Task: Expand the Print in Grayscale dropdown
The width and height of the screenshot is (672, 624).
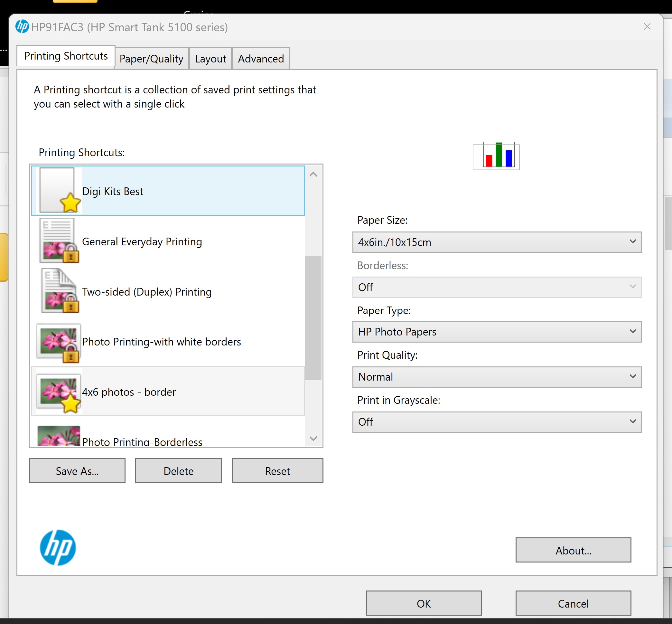Action: [x=497, y=422]
